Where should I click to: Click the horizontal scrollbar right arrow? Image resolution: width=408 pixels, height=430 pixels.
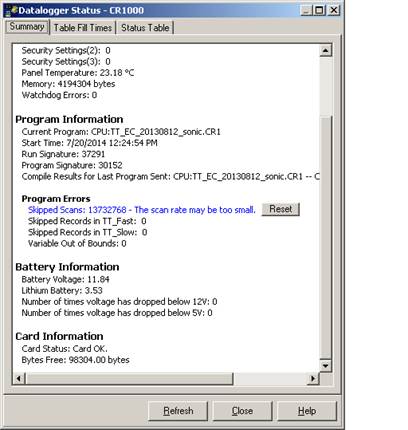pyautogui.click(x=313, y=379)
